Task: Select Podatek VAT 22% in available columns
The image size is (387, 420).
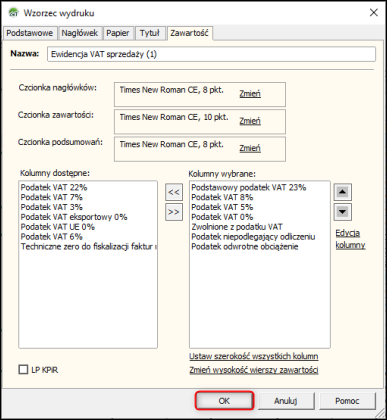Action: click(x=88, y=187)
